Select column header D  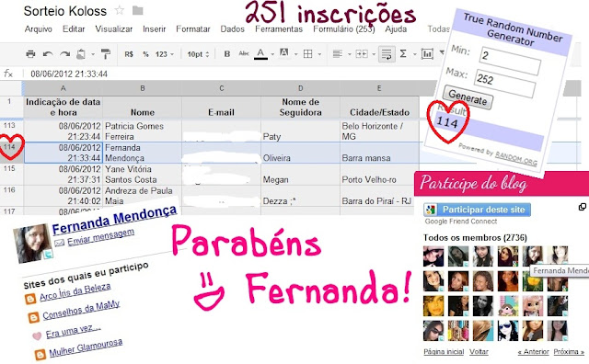[x=301, y=88]
